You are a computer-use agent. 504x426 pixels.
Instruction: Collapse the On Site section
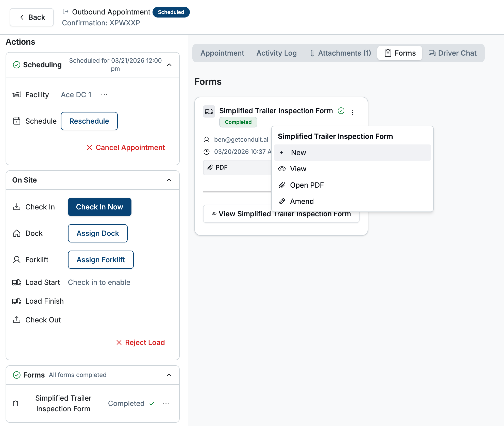169,180
